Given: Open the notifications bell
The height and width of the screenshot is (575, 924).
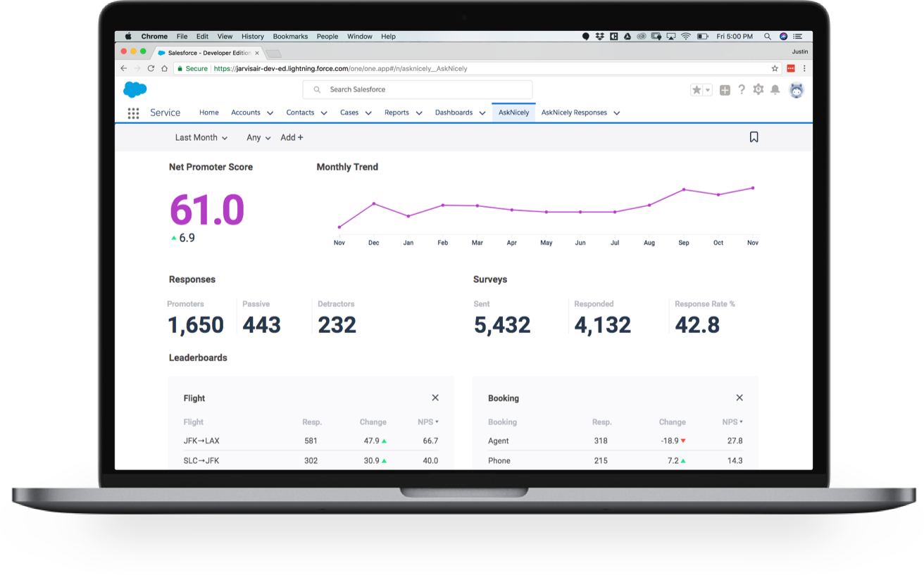Looking at the screenshot, I should click(x=775, y=89).
